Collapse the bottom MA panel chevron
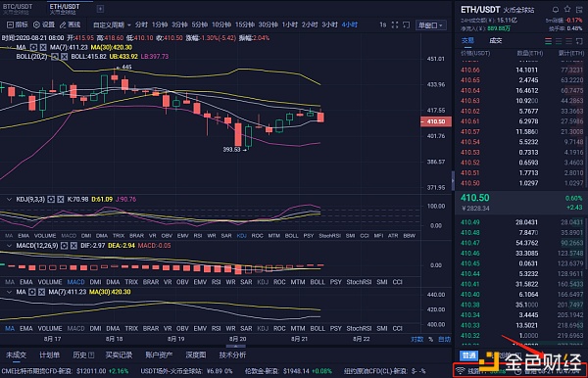 click(x=9, y=292)
